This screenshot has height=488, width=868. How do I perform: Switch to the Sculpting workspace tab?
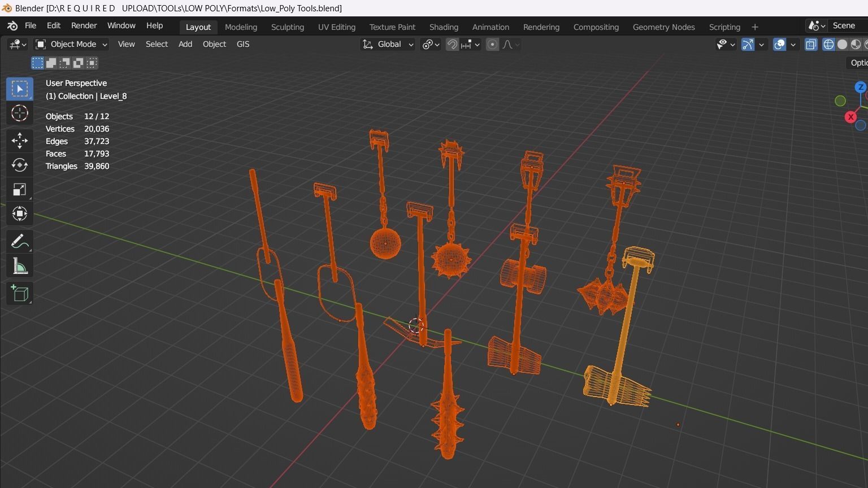tap(287, 27)
